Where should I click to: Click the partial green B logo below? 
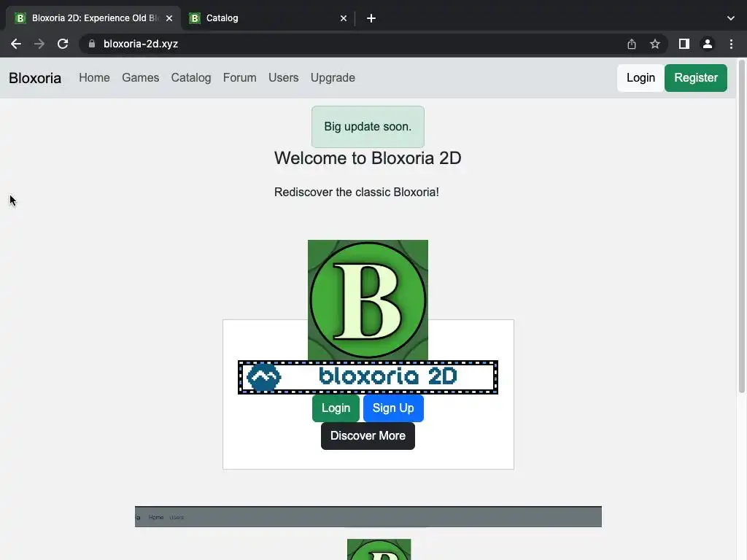pos(379,550)
